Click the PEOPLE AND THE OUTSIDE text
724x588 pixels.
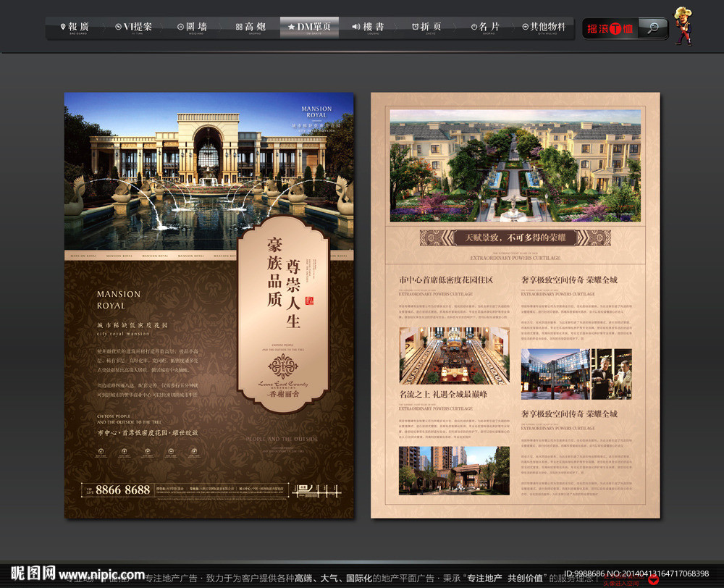(282, 439)
